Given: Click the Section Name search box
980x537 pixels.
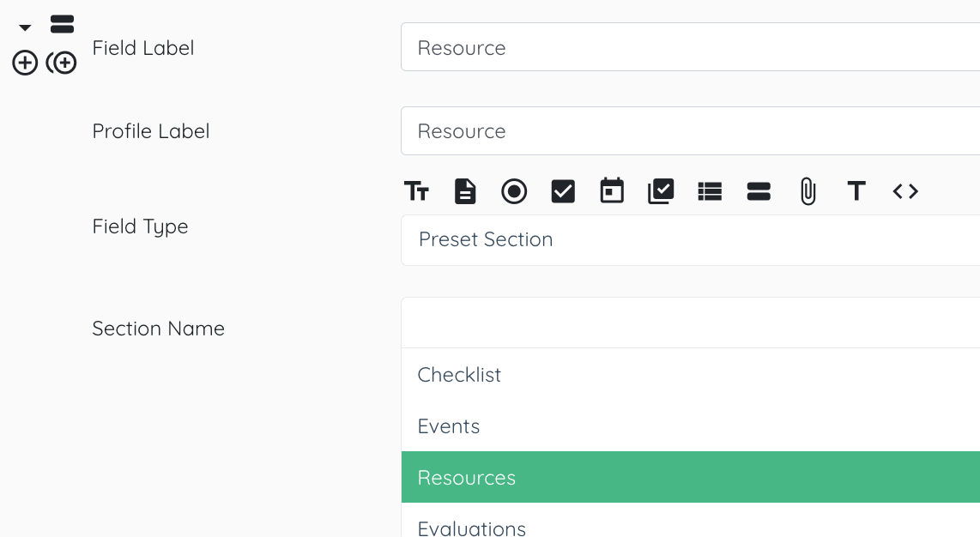Looking at the screenshot, I should pos(691,323).
